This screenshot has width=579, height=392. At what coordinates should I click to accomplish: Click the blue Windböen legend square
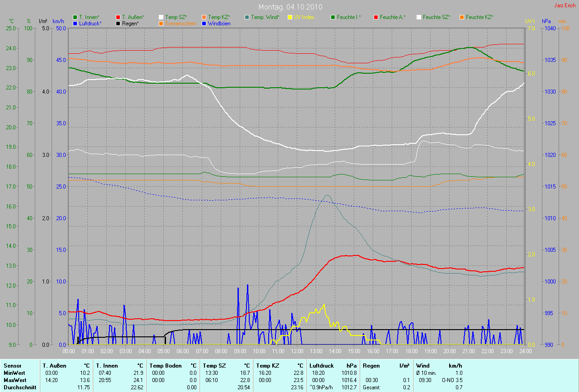[x=204, y=23]
